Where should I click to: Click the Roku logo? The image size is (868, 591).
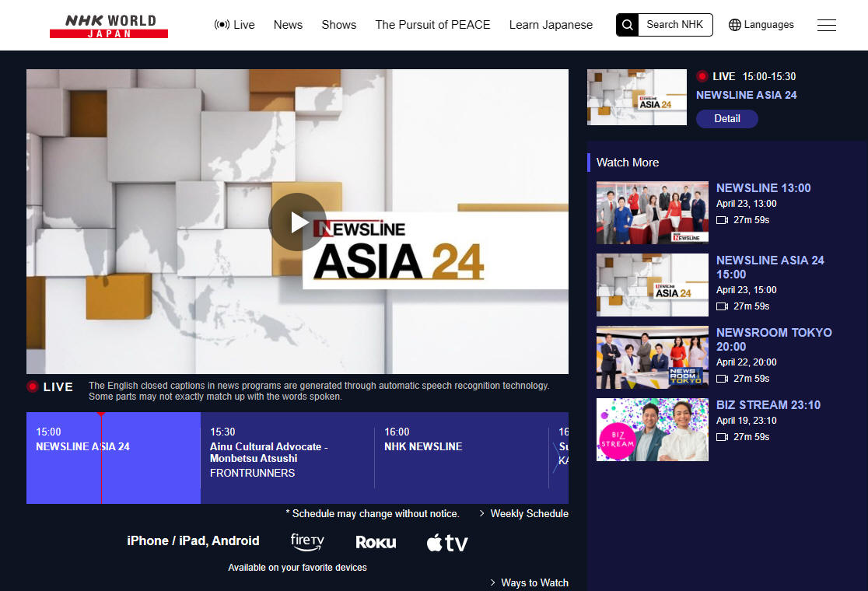[376, 542]
